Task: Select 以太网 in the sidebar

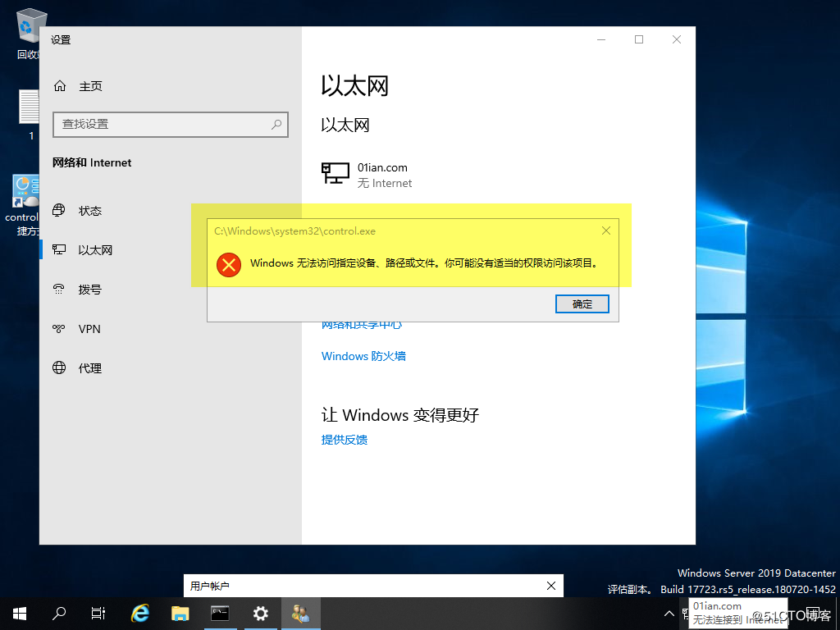Action: coord(95,250)
